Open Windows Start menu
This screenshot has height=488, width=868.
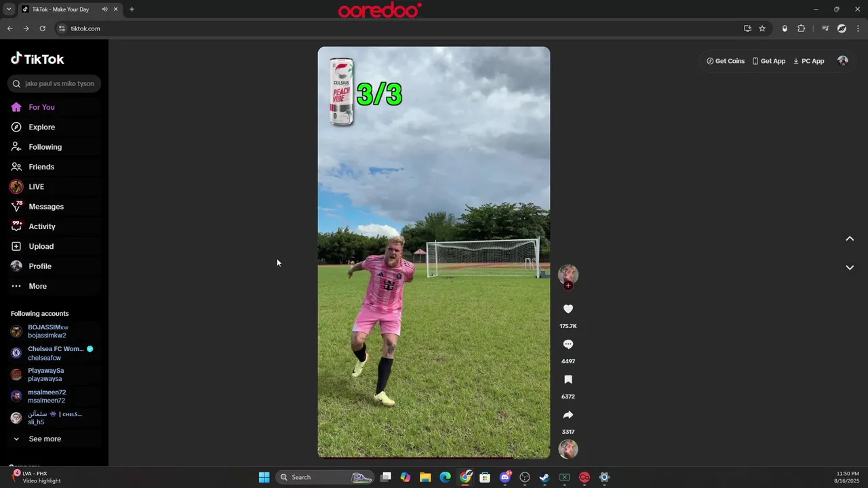pos(264,477)
